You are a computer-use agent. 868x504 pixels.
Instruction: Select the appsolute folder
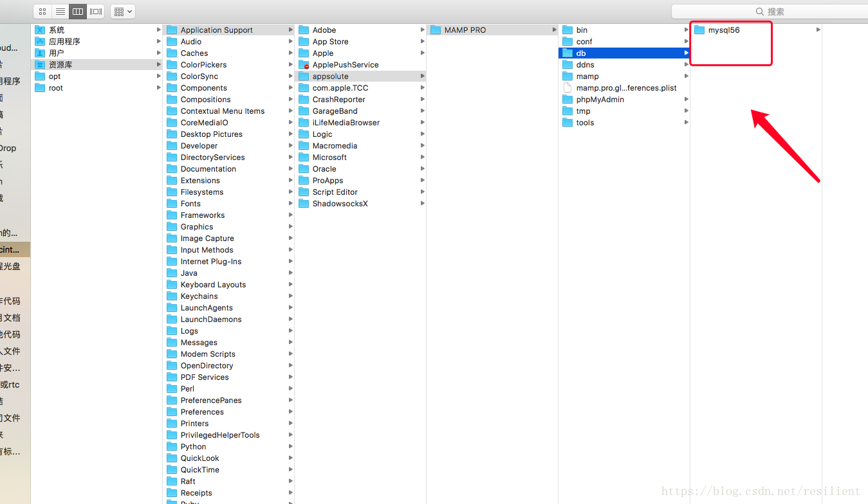pyautogui.click(x=361, y=76)
